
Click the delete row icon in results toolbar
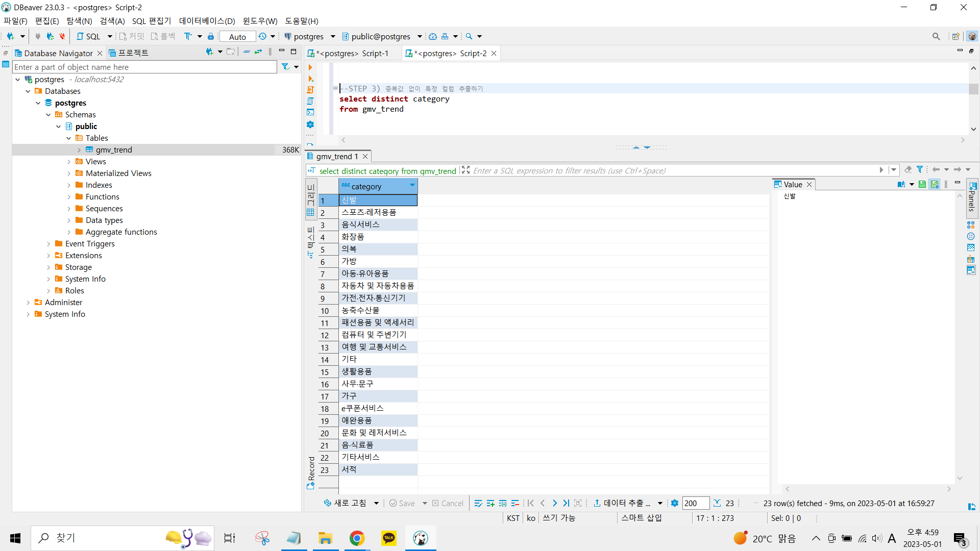[515, 503]
